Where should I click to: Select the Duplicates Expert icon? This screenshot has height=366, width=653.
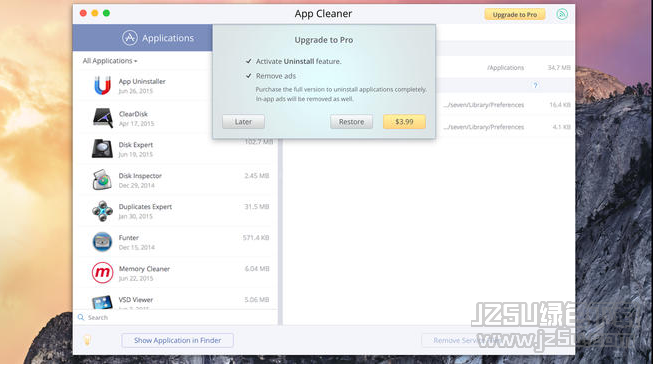[102, 211]
